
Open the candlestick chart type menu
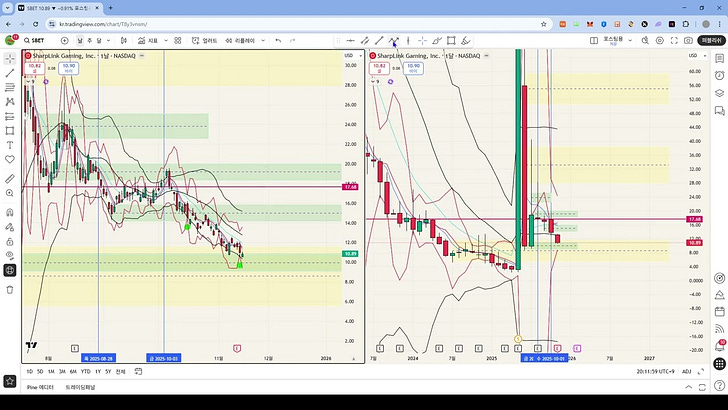coord(124,40)
